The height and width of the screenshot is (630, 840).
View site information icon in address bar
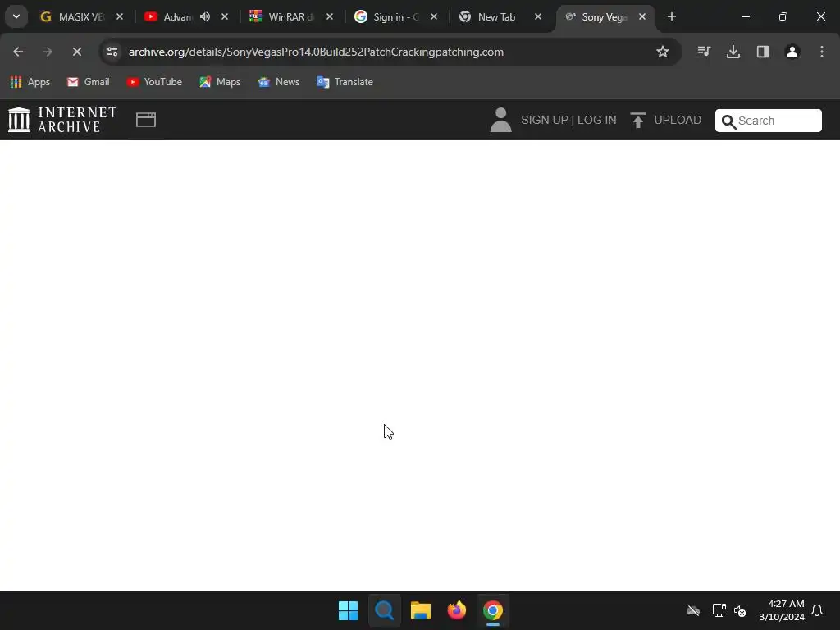112,52
